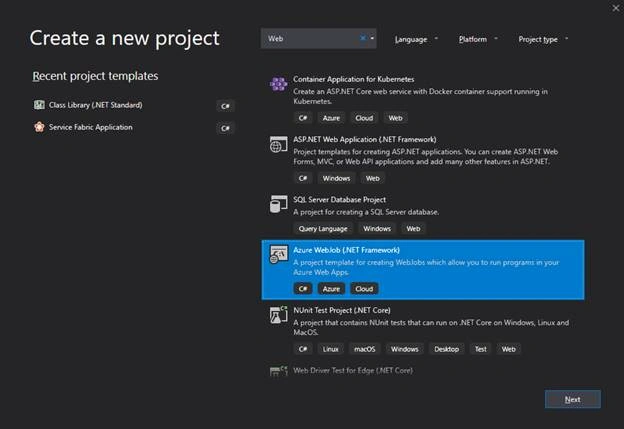Select NUnit Test Project (.NET Core) title

[x=341, y=310]
